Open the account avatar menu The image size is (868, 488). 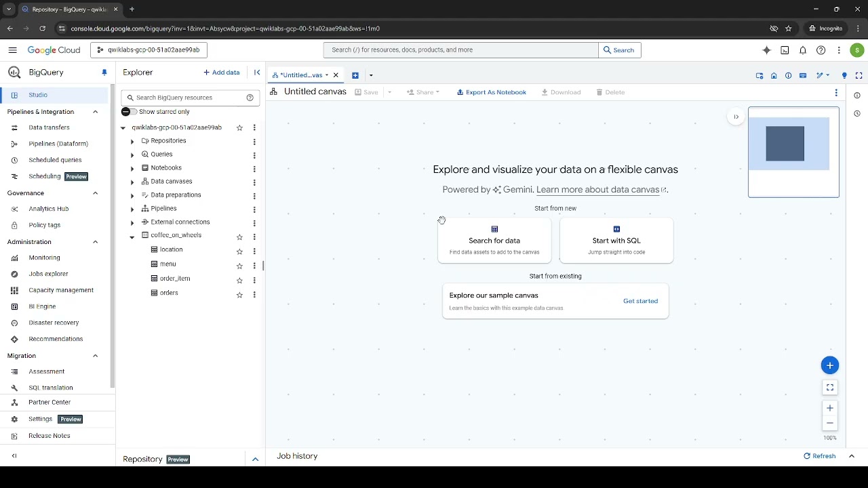[857, 50]
